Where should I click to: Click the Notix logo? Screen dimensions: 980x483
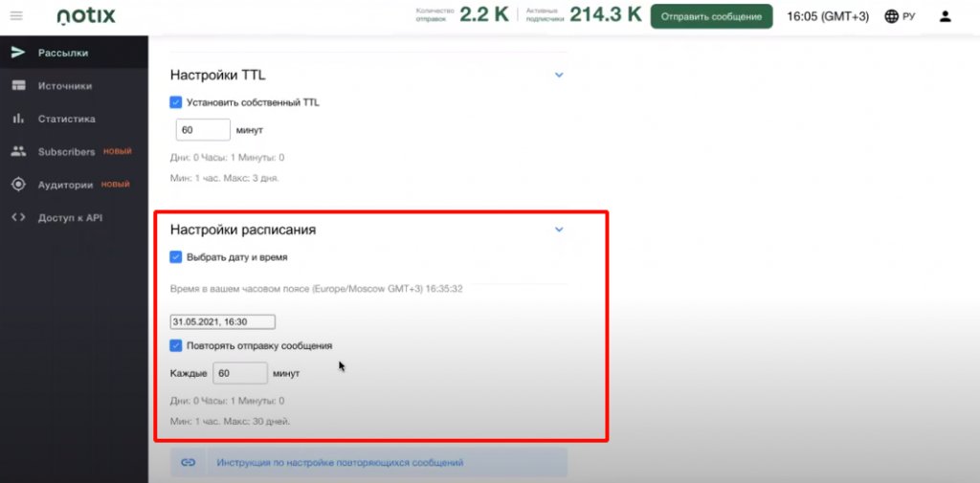pyautogui.click(x=88, y=16)
